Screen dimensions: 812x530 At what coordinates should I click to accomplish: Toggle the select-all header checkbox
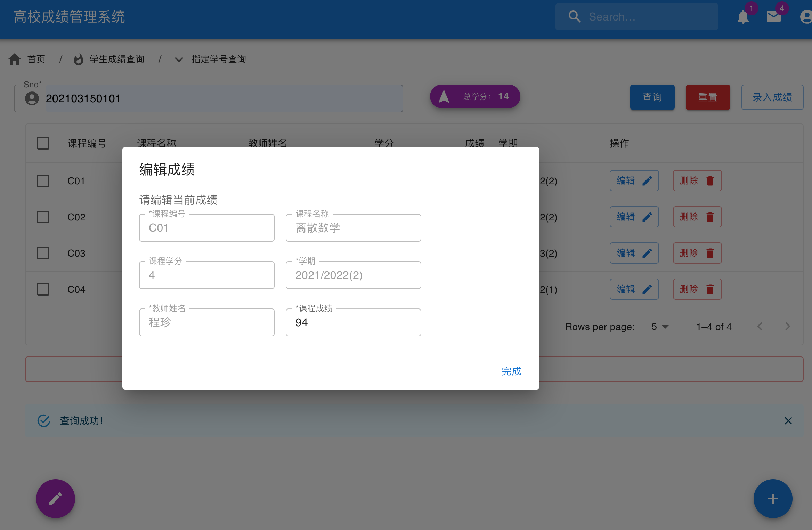click(43, 143)
